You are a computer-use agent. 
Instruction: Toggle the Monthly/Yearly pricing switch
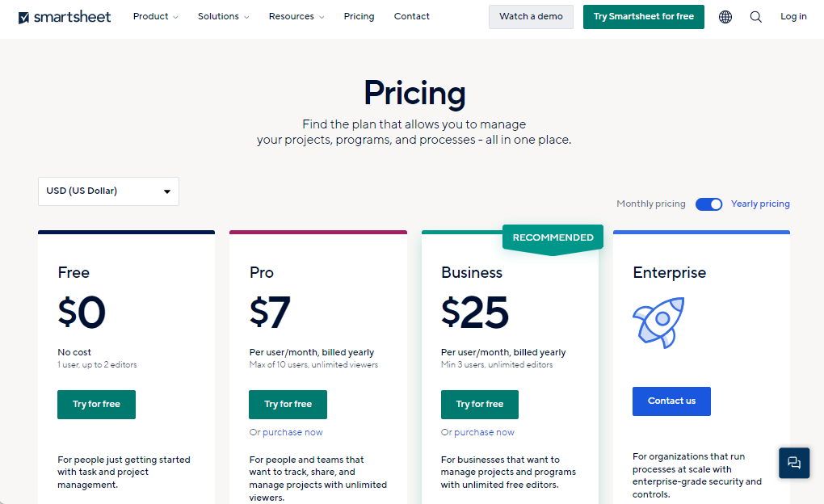click(708, 204)
